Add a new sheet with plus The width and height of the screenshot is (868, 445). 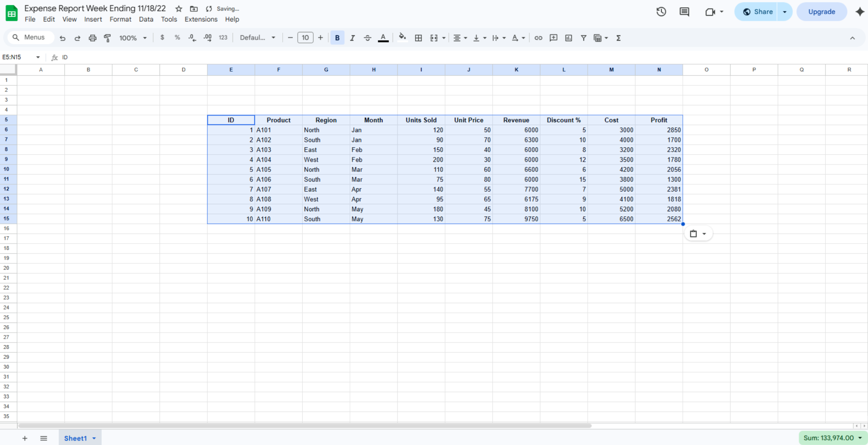tap(25, 438)
